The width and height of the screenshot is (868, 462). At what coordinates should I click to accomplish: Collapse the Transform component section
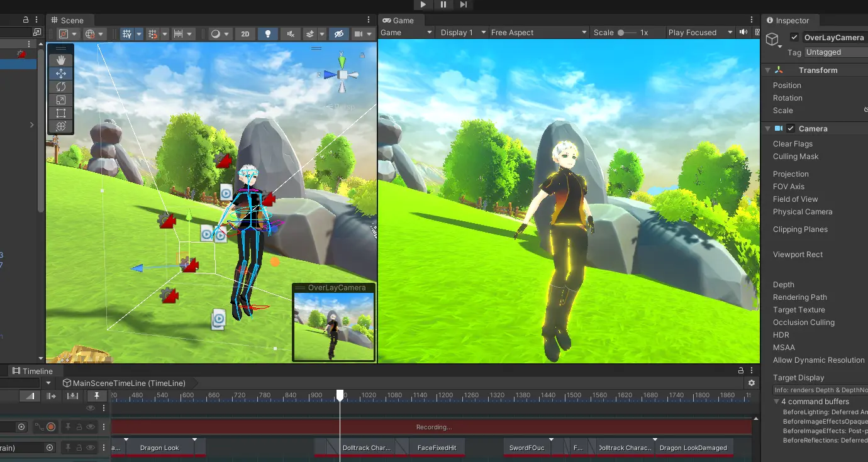[767, 70]
